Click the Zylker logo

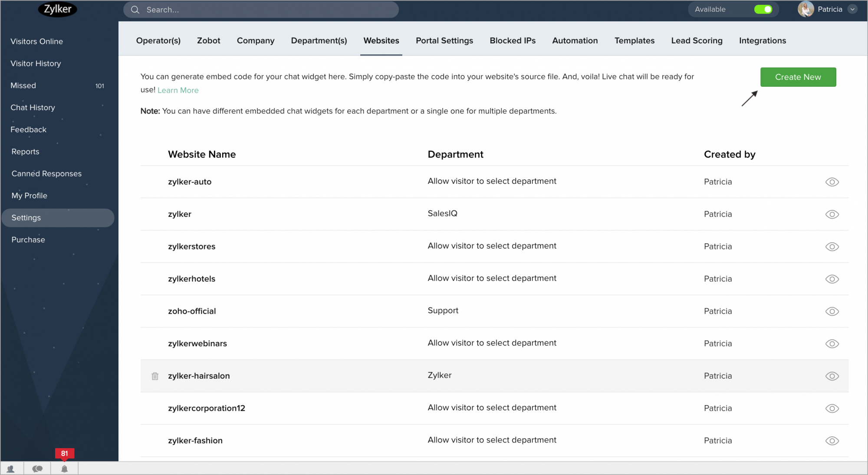(x=57, y=9)
